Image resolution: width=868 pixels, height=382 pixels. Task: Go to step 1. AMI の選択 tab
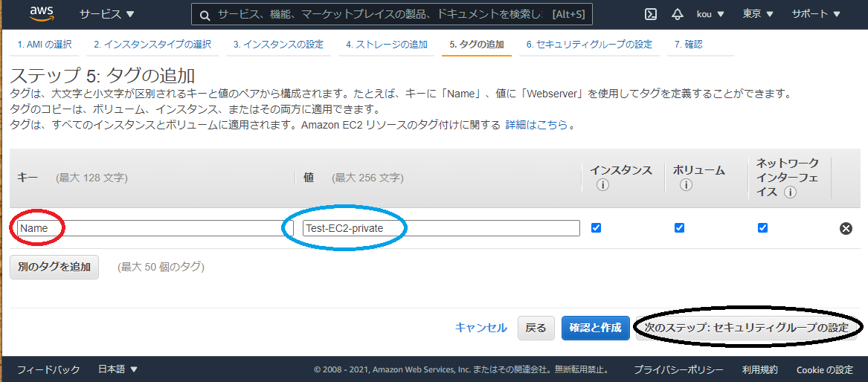[45, 45]
